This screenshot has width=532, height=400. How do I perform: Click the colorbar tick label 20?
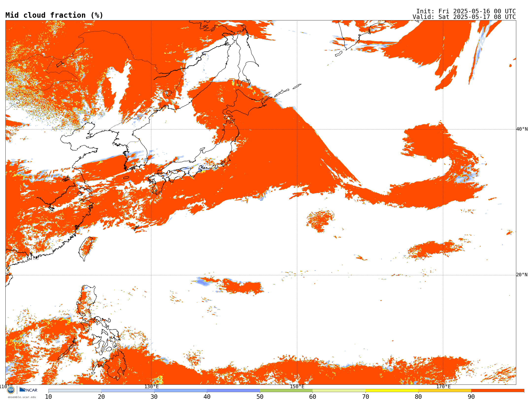click(x=101, y=397)
